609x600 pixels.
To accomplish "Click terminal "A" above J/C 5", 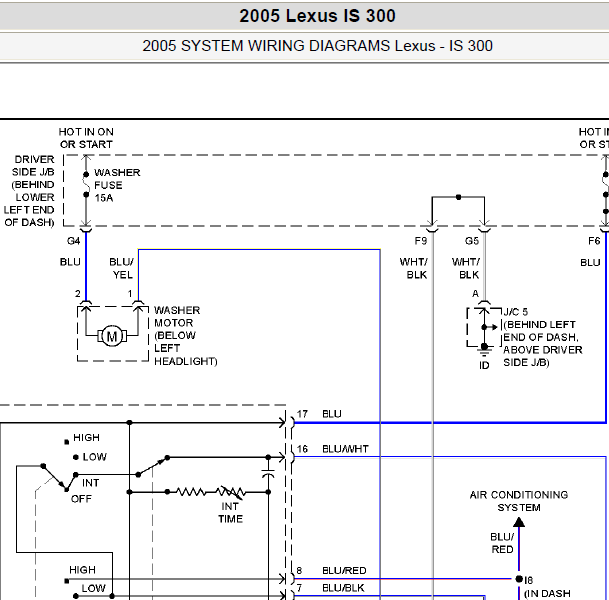I will click(x=475, y=294).
